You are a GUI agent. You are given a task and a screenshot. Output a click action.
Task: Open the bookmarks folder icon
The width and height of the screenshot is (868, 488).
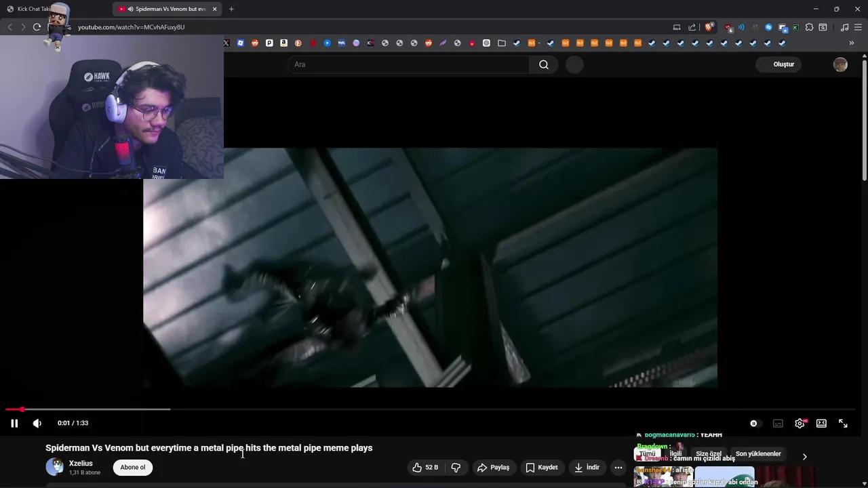pyautogui.click(x=502, y=43)
